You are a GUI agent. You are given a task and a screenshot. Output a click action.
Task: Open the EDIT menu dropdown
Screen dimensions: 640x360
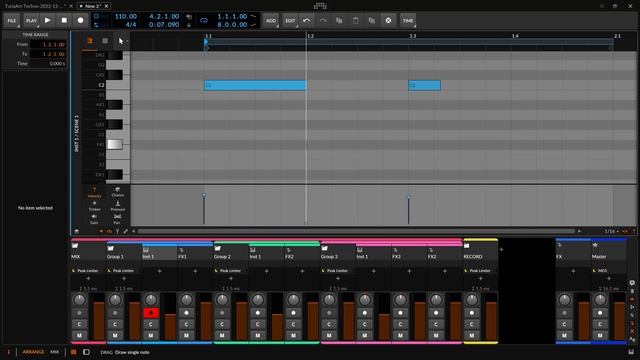(290, 20)
